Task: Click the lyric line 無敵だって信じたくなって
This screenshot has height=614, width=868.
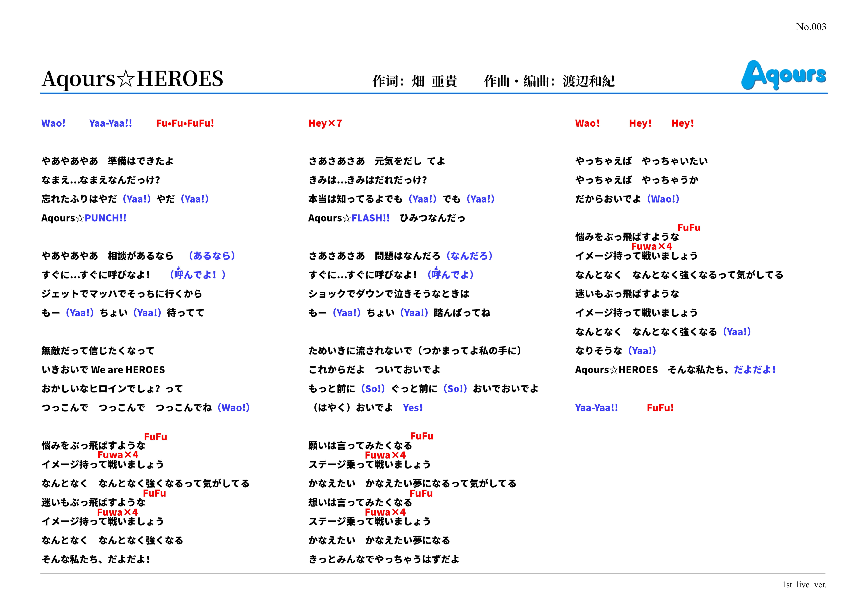Action: (x=98, y=351)
